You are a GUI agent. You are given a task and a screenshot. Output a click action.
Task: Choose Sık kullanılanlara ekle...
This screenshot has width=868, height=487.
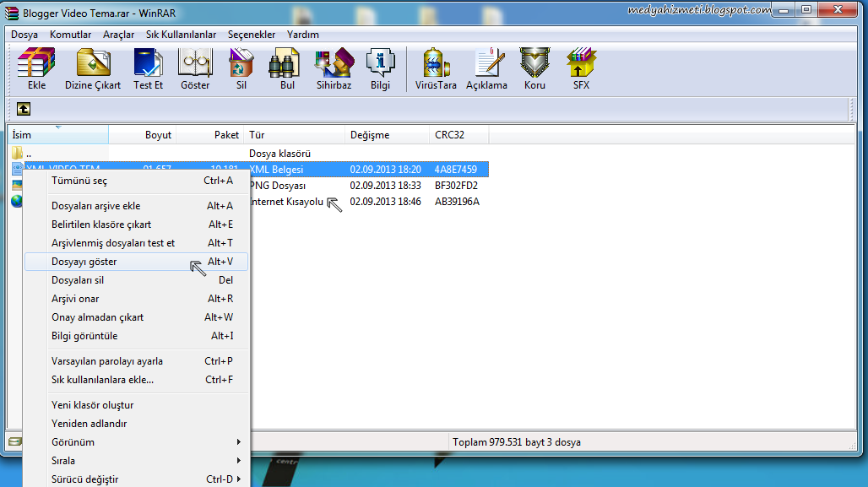point(136,380)
